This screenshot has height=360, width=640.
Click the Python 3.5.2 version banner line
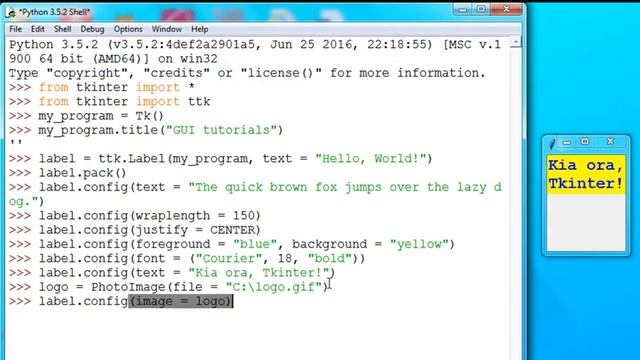point(255,51)
